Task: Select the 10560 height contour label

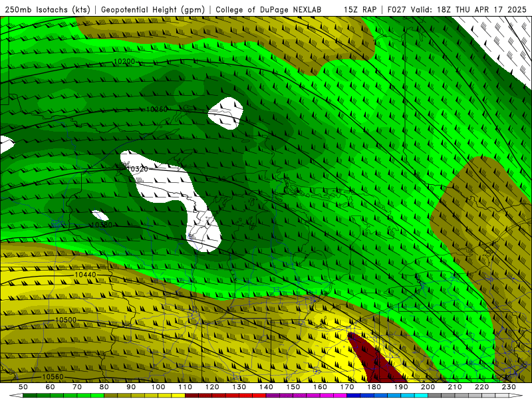Action: point(53,377)
